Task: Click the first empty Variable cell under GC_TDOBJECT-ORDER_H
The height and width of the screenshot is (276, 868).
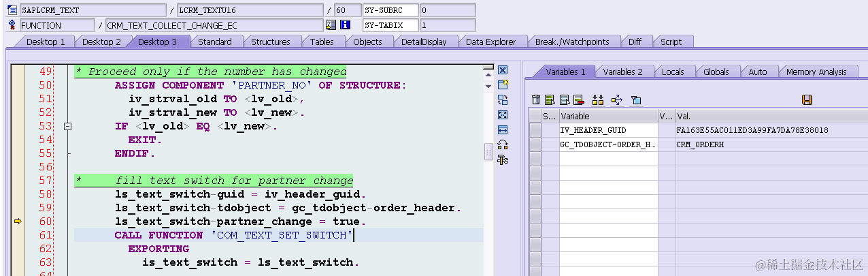Action: coord(608,159)
